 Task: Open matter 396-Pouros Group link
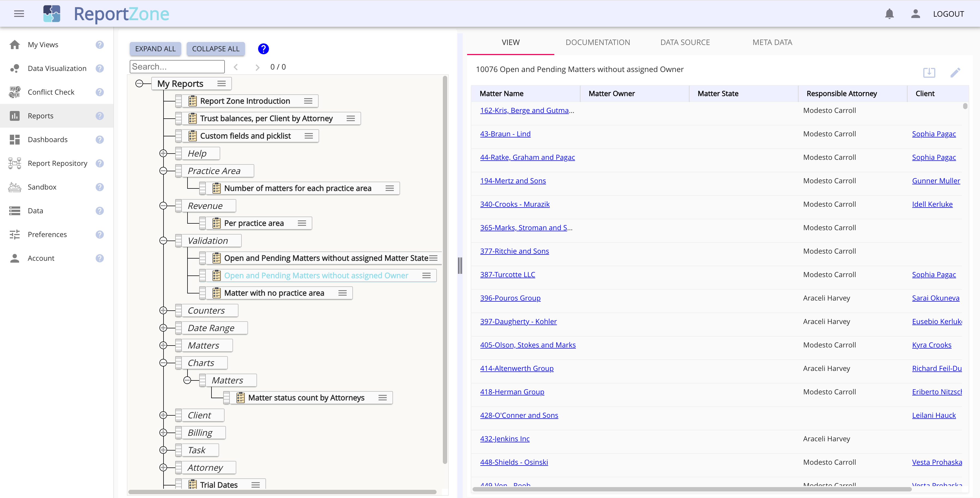pos(510,298)
